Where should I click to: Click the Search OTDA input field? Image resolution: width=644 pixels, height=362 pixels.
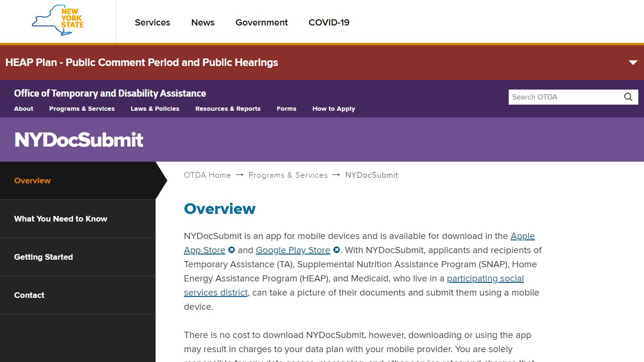565,97
